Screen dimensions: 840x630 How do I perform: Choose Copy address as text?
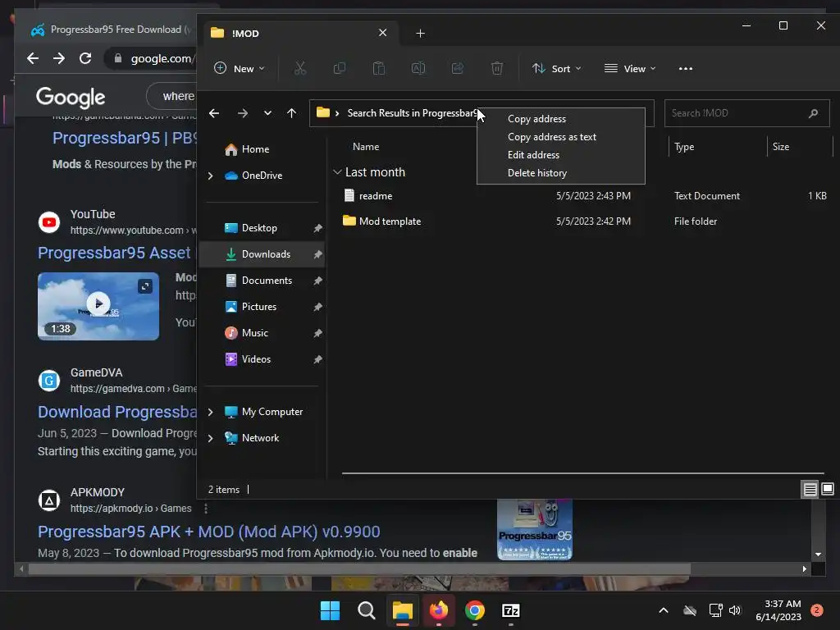pos(552,137)
